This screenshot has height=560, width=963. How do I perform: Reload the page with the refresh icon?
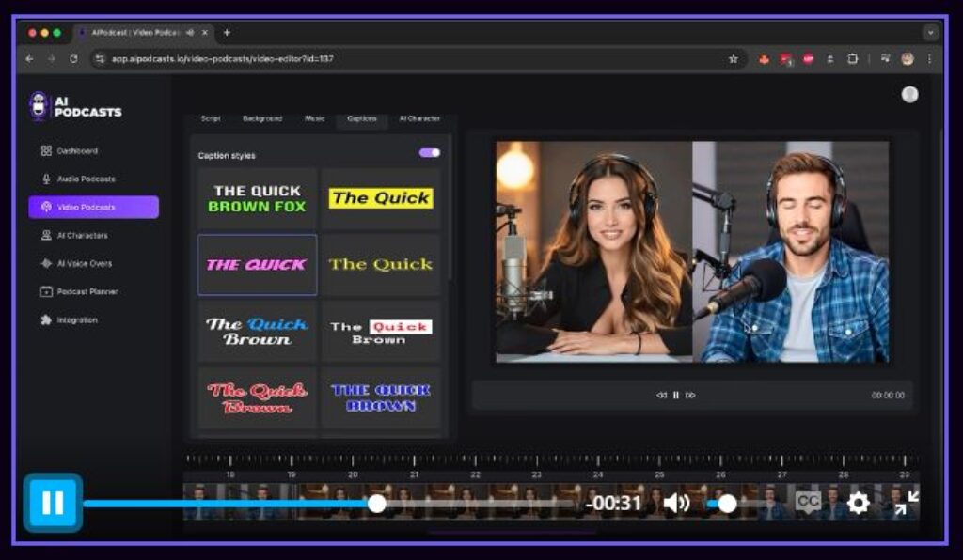pos(73,59)
